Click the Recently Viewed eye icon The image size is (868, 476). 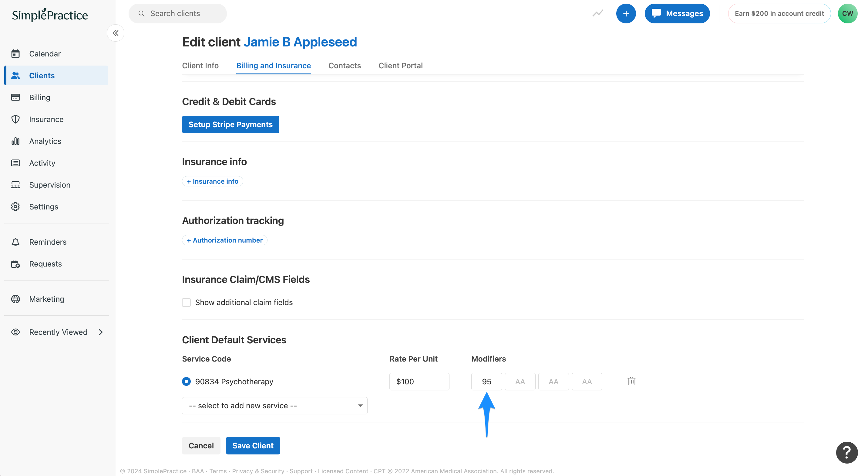point(15,332)
